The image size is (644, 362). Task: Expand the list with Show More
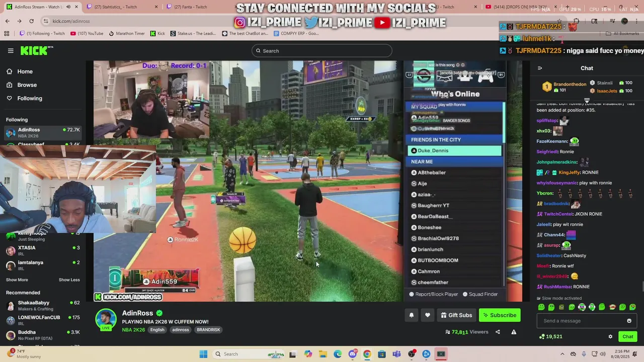pyautogui.click(x=17, y=280)
